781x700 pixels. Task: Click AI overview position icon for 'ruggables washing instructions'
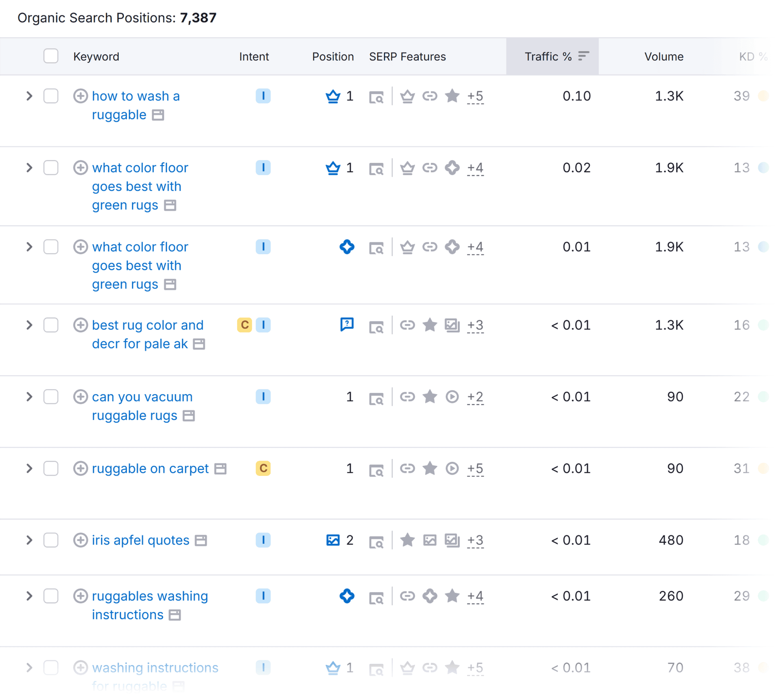point(347,596)
